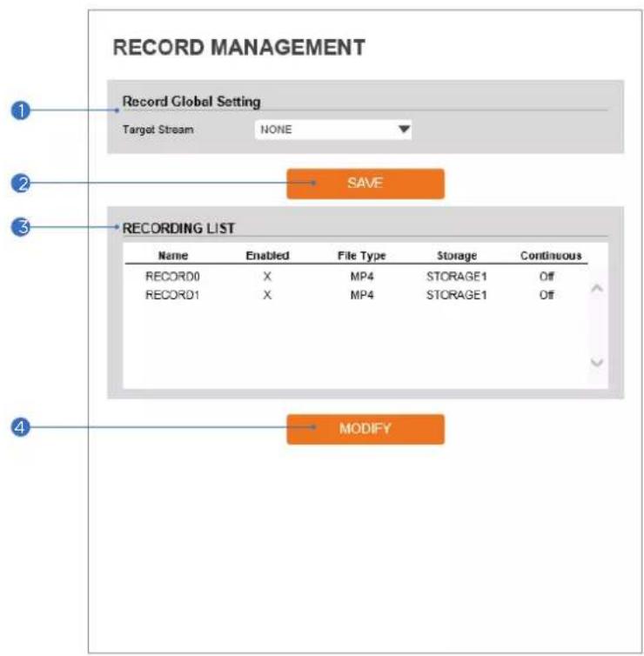Click the orange MODIFY button
The width and height of the screenshot is (644, 656).
(366, 429)
